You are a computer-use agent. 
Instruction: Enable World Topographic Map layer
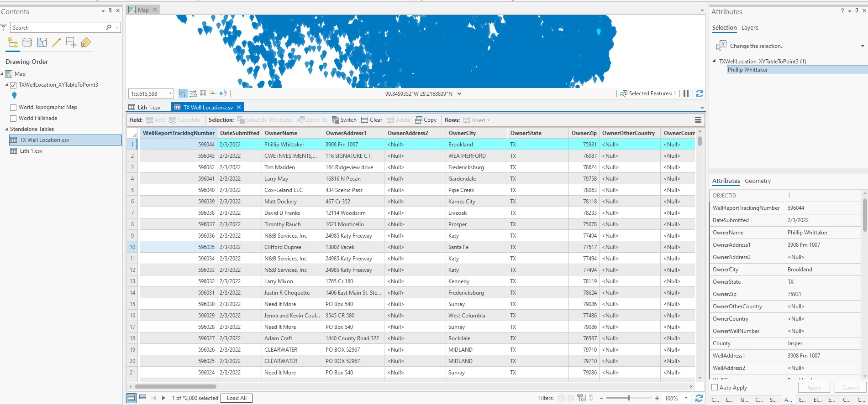13,108
